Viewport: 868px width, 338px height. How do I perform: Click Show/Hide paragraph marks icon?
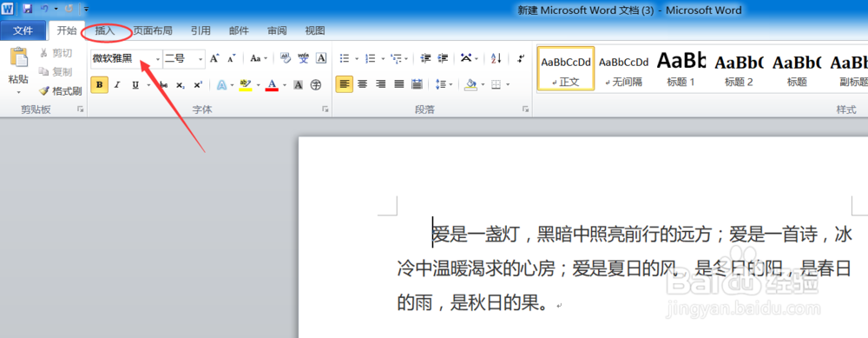[x=520, y=58]
